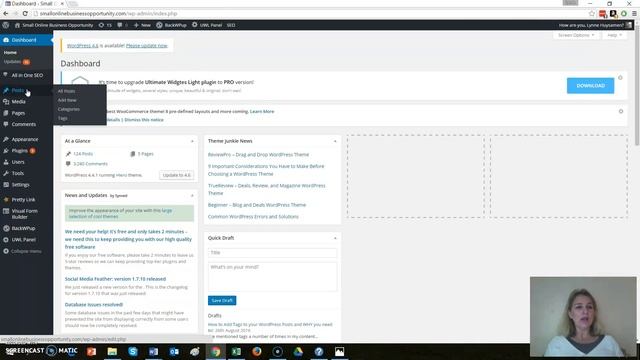Open the Media library icon
The width and height of the screenshot is (640, 360).
coord(6,102)
